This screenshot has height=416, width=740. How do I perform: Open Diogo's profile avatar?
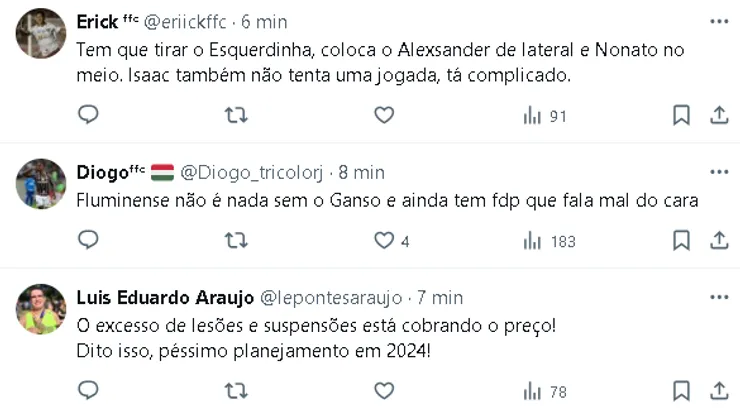point(41,184)
